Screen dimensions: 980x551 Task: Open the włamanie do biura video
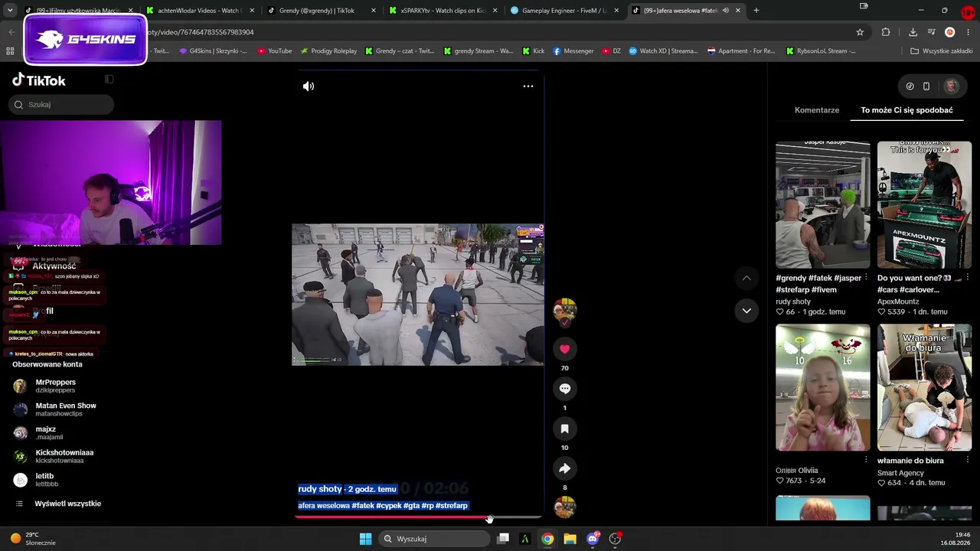point(924,388)
